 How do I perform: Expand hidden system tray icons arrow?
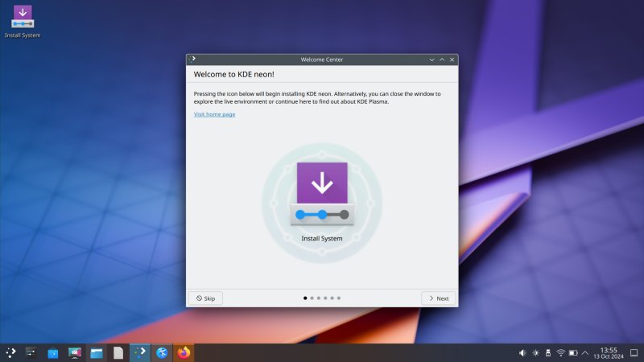(x=585, y=353)
